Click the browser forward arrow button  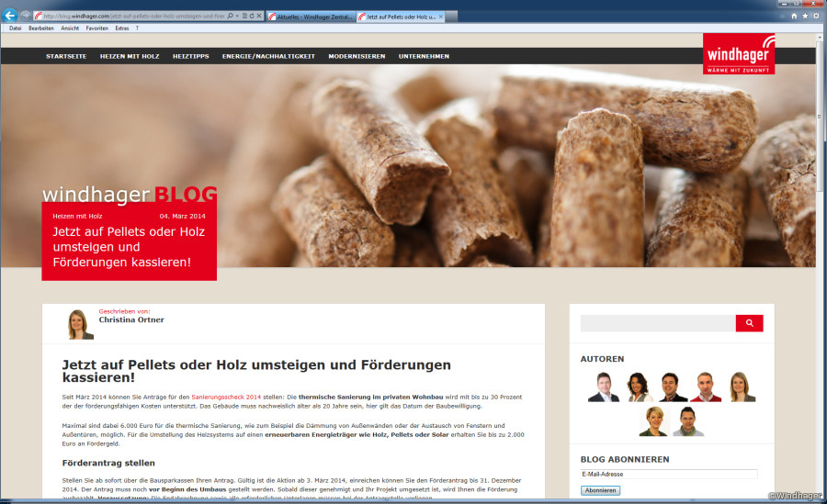[26, 16]
